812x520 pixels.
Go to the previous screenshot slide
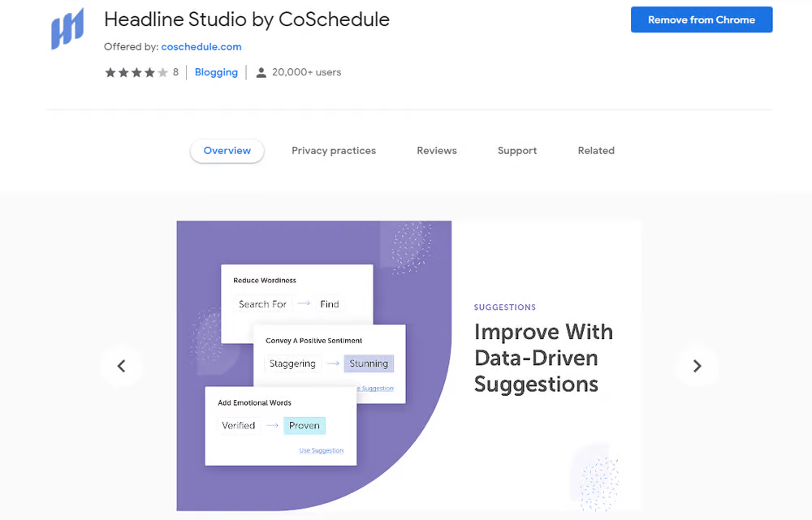pos(122,366)
